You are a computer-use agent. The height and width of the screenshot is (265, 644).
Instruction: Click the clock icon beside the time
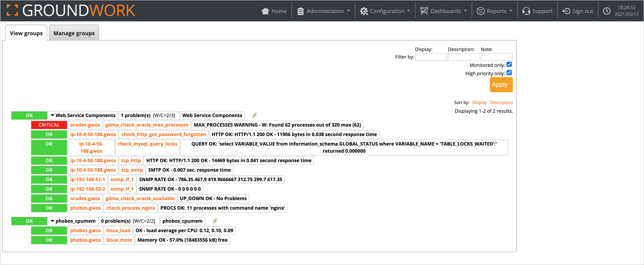click(607, 11)
